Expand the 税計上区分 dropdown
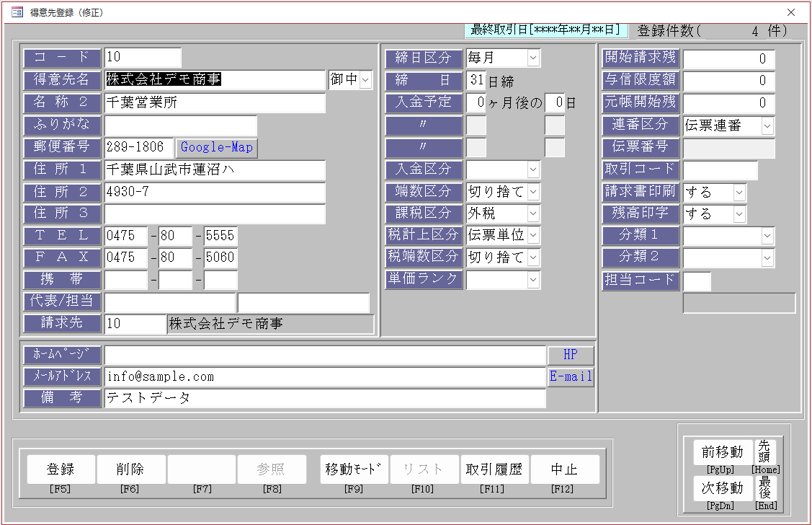This screenshot has width=812, height=525. tap(533, 236)
